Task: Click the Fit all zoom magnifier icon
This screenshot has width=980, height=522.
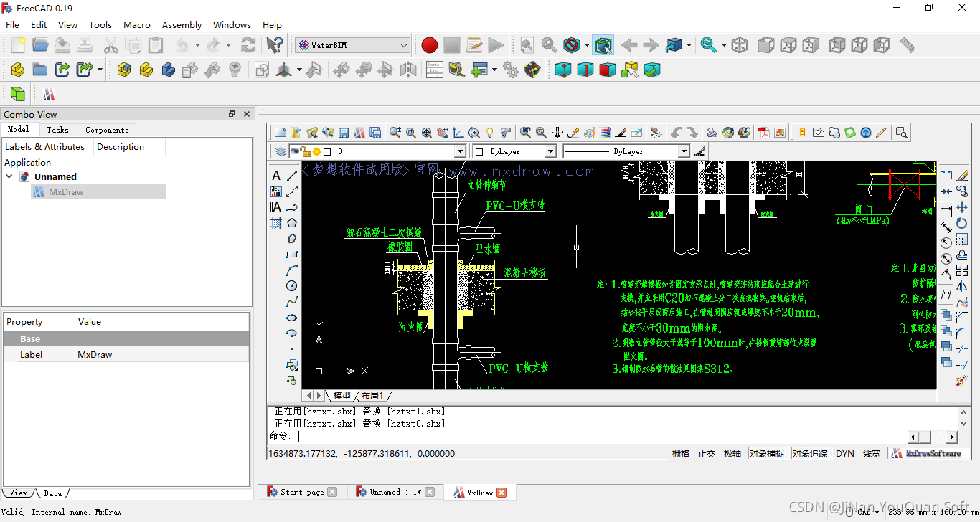Action: click(x=527, y=45)
